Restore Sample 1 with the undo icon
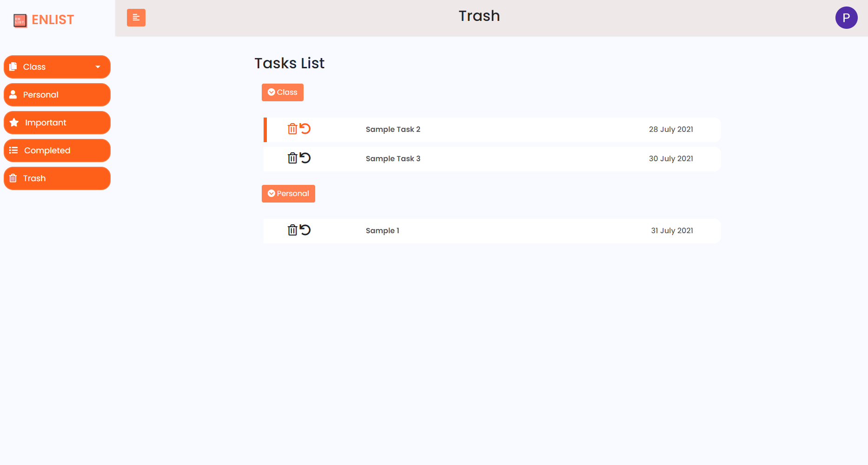This screenshot has height=465, width=868. tap(305, 230)
